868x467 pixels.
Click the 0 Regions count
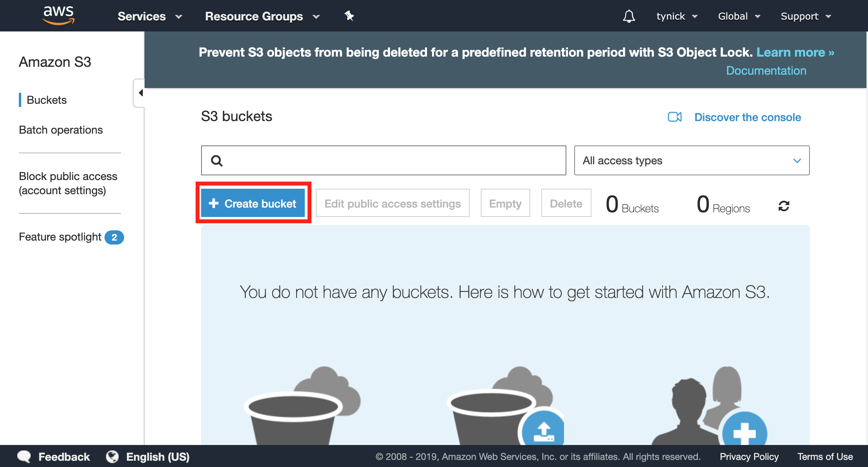tap(723, 205)
